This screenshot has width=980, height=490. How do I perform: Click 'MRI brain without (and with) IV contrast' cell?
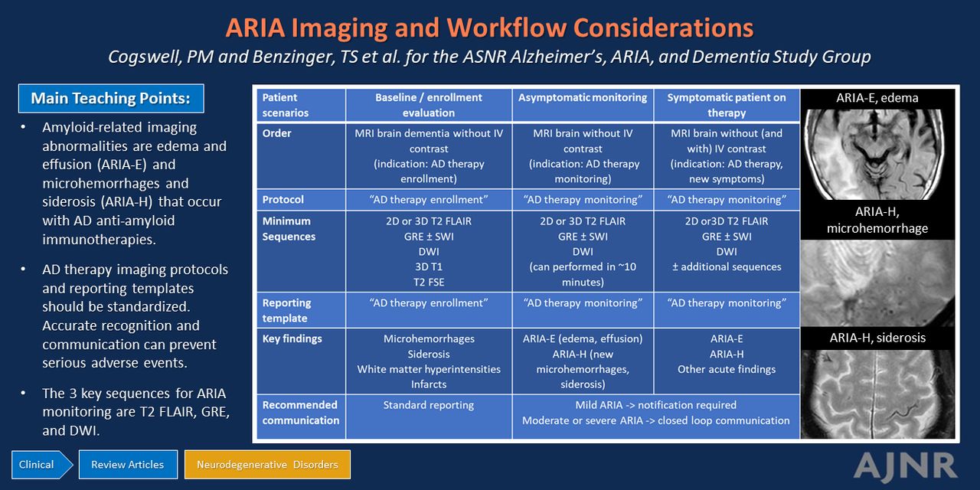tap(727, 155)
